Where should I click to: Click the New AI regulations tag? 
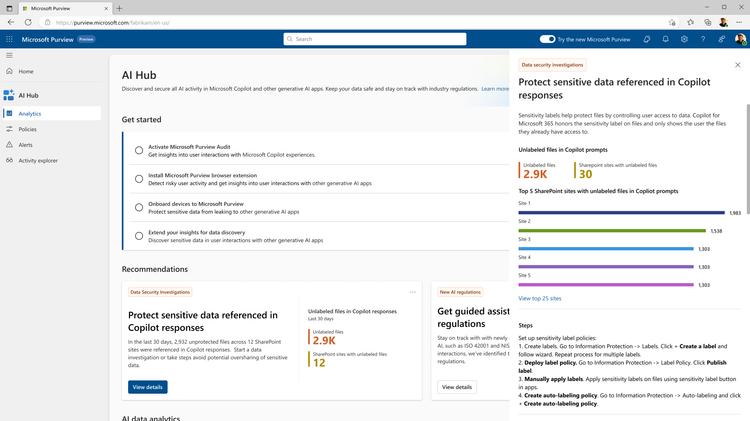(460, 292)
